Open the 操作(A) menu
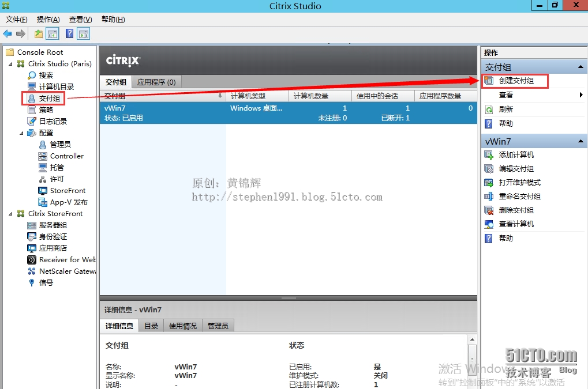The width and height of the screenshot is (588, 389). (48, 20)
